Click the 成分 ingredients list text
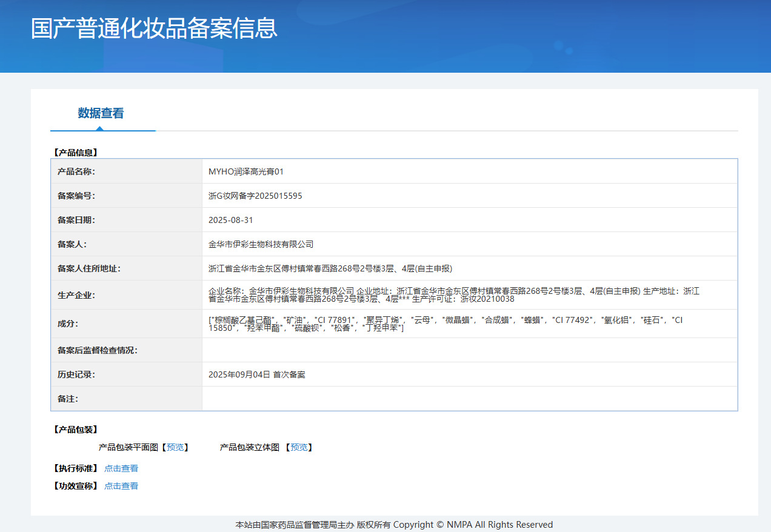 [x=445, y=324]
